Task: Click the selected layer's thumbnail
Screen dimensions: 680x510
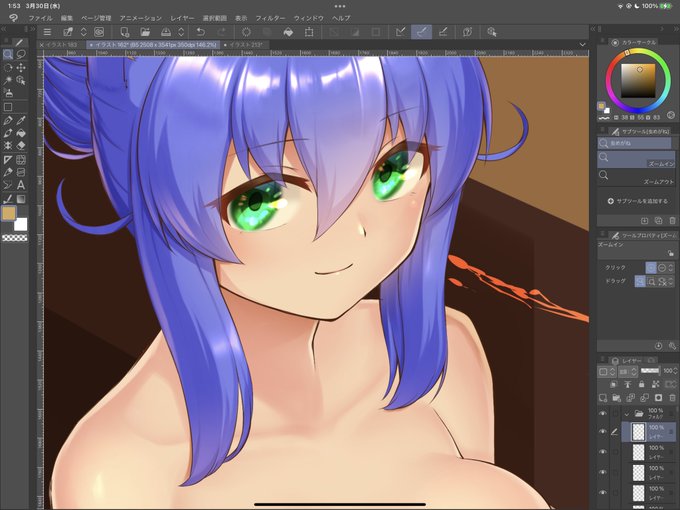Action: click(x=638, y=432)
